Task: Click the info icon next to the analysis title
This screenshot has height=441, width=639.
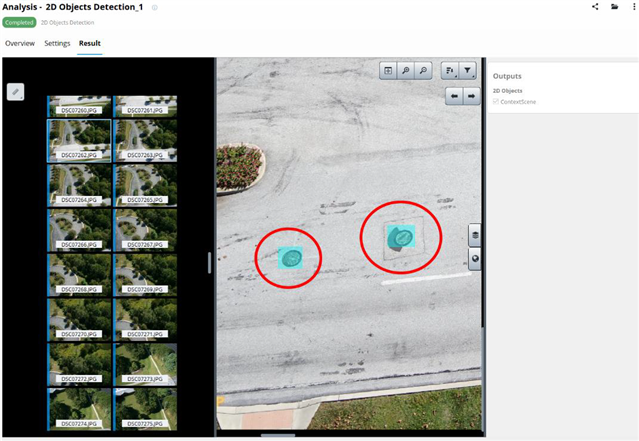Action: pyautogui.click(x=155, y=7)
